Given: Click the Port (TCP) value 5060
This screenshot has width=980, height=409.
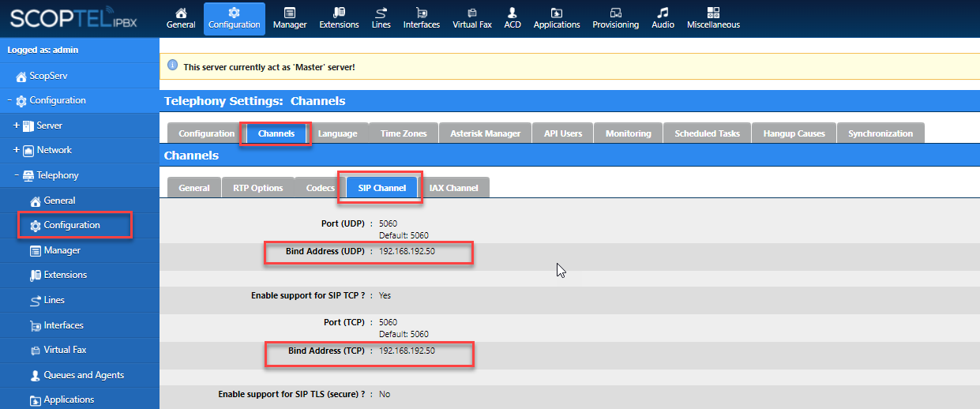Looking at the screenshot, I should 388,322.
